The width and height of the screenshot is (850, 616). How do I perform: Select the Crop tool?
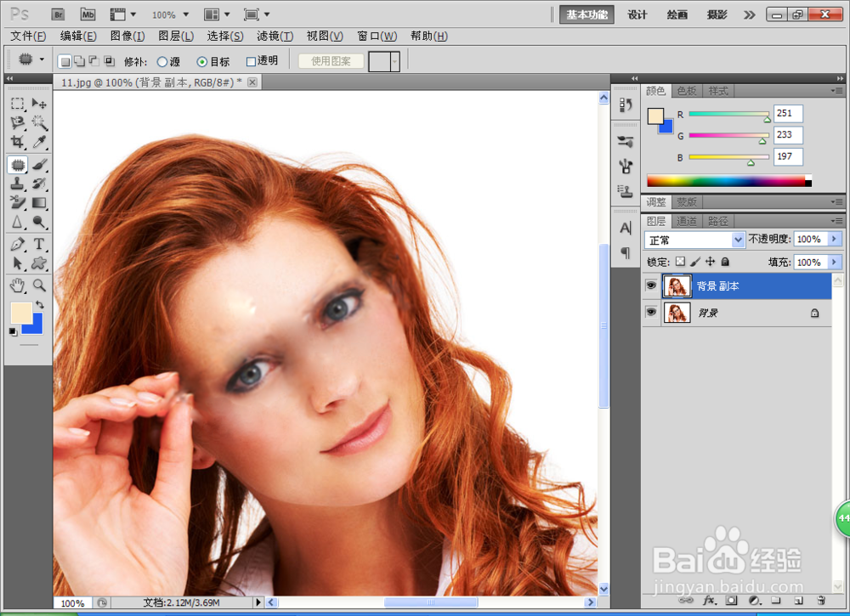click(x=17, y=142)
